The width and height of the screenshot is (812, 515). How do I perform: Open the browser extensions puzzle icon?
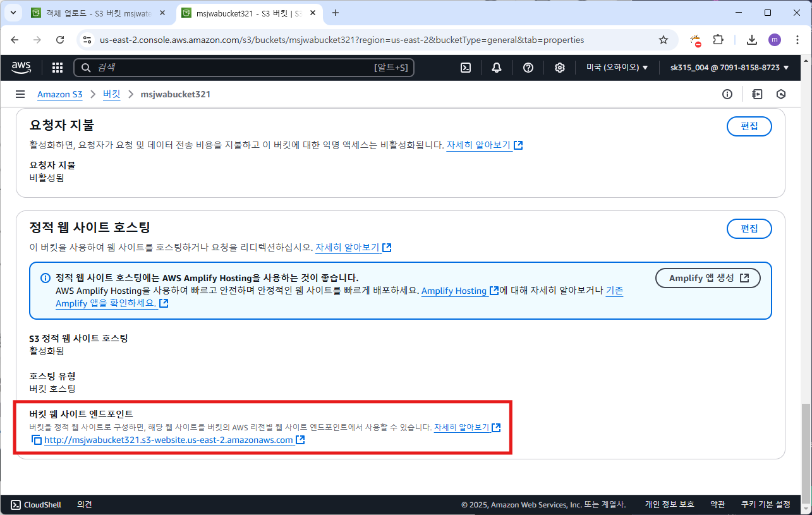[718, 40]
